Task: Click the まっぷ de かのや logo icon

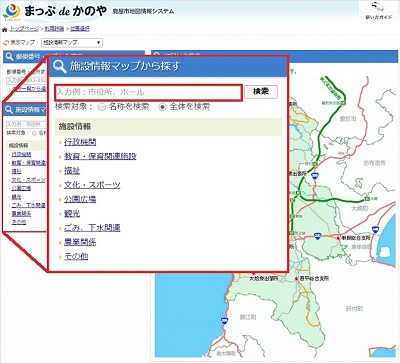Action: [x=11, y=12]
